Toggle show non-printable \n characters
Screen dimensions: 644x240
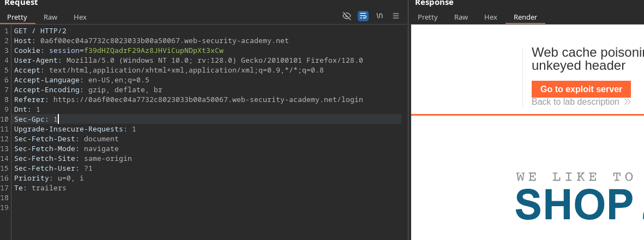click(x=380, y=16)
